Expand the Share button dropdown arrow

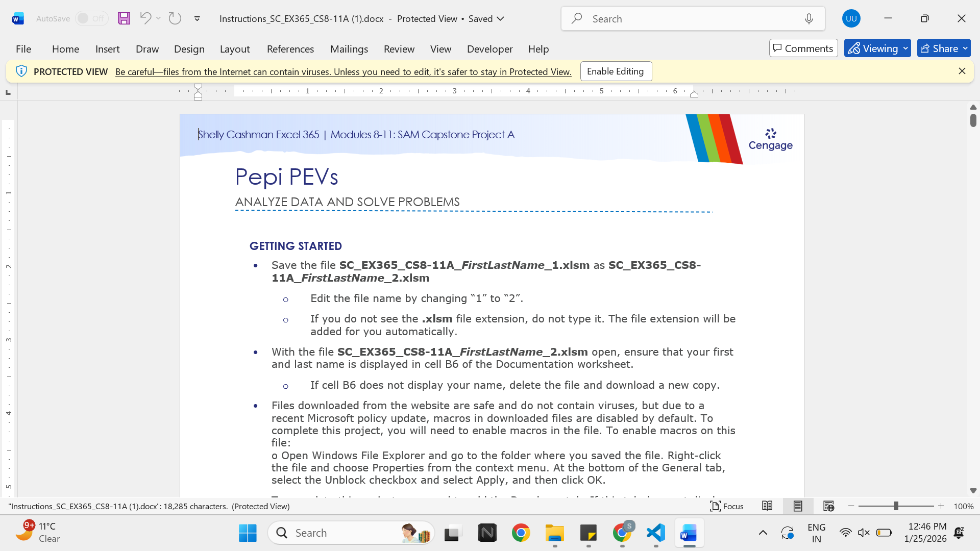point(965,48)
